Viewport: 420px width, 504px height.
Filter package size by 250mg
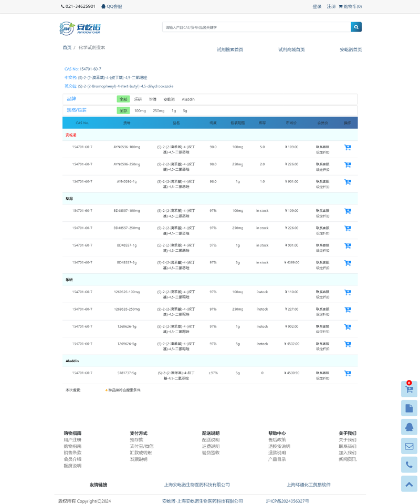tap(158, 111)
